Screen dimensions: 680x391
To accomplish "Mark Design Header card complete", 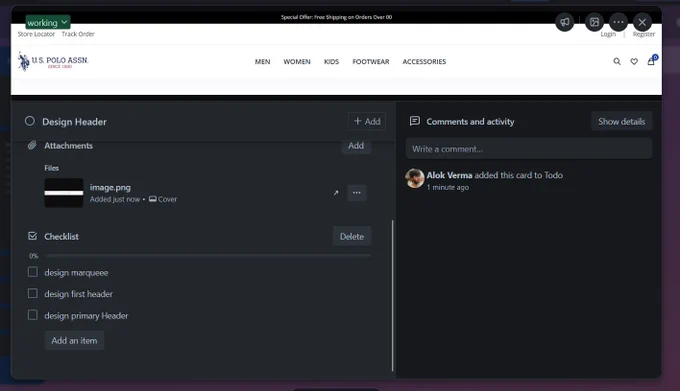I will [x=29, y=121].
